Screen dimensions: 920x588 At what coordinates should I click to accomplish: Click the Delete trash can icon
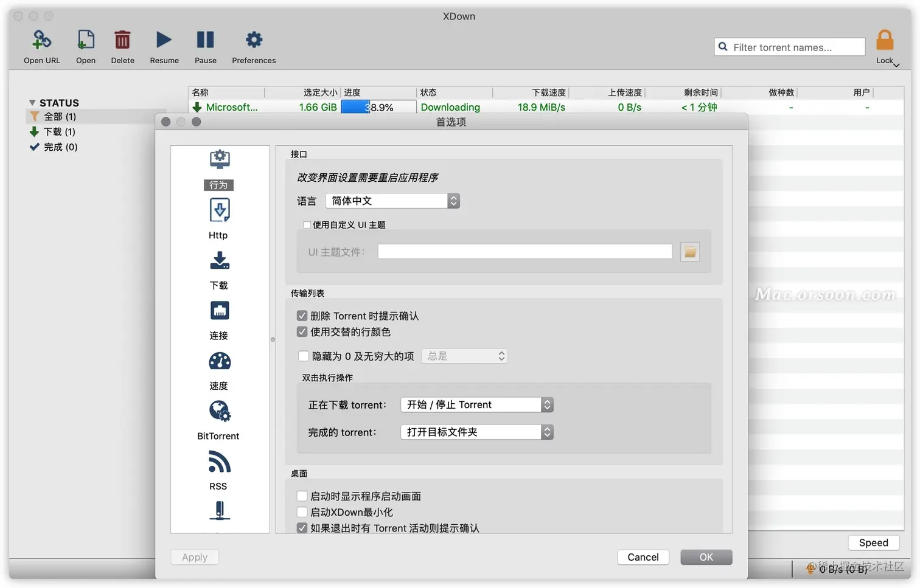point(122,40)
